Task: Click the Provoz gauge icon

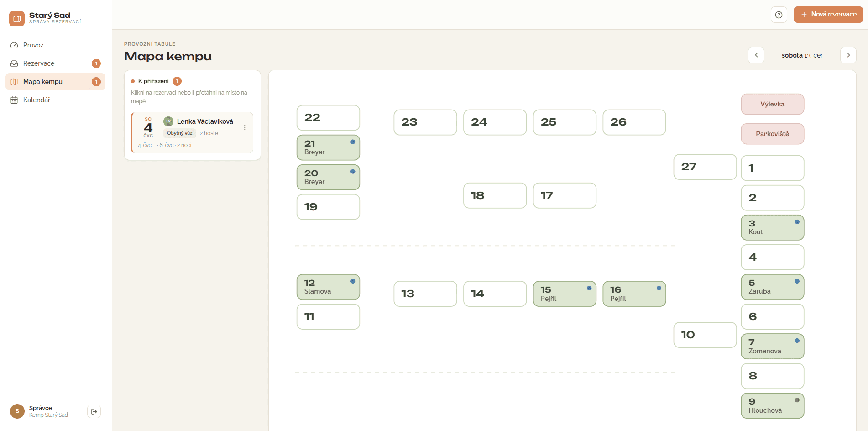Action: (x=14, y=45)
